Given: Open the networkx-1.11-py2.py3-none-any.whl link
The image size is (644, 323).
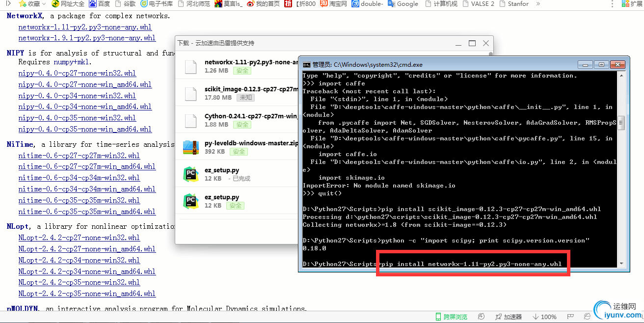Looking at the screenshot, I should coord(85,27).
